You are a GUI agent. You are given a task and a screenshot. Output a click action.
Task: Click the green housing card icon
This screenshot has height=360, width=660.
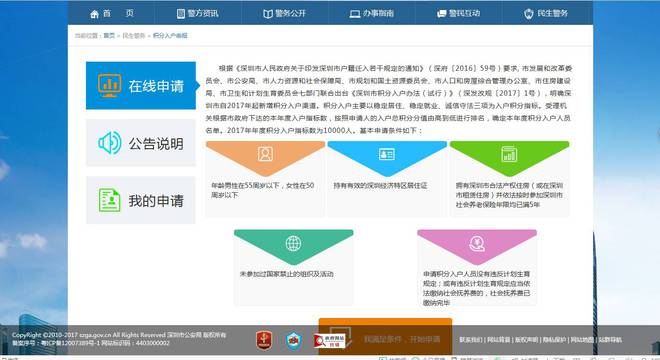[509, 154]
